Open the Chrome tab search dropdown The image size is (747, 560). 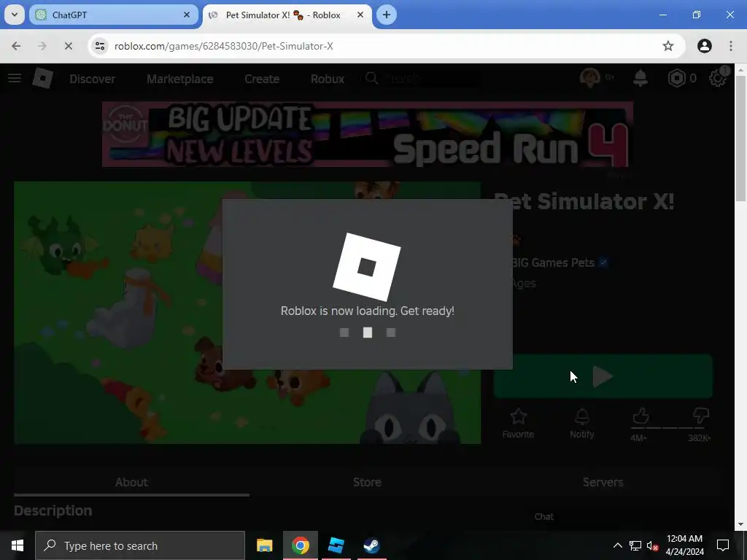tap(15, 15)
